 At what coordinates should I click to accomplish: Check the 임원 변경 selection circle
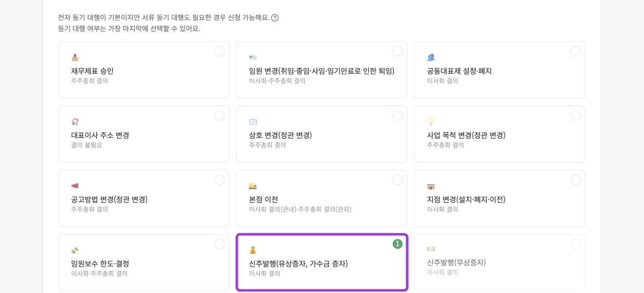point(397,51)
